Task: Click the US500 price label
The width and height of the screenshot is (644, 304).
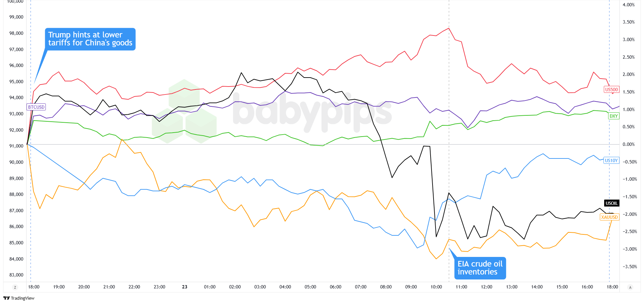Action: tap(611, 90)
